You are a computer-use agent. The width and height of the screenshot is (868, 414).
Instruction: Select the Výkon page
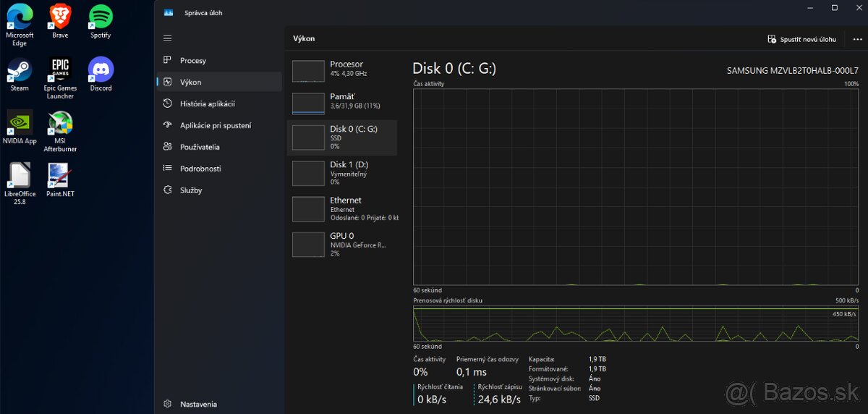point(220,82)
